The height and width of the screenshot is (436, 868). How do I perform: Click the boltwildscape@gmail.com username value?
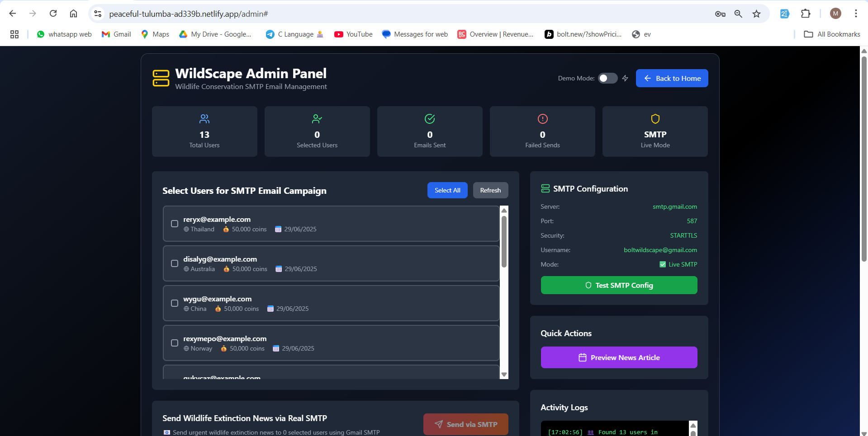660,250
